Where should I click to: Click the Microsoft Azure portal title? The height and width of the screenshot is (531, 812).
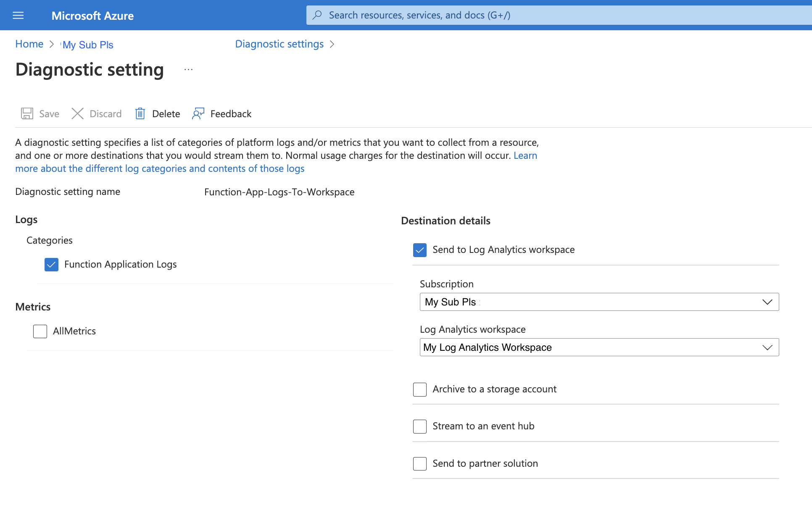pyautogui.click(x=92, y=16)
